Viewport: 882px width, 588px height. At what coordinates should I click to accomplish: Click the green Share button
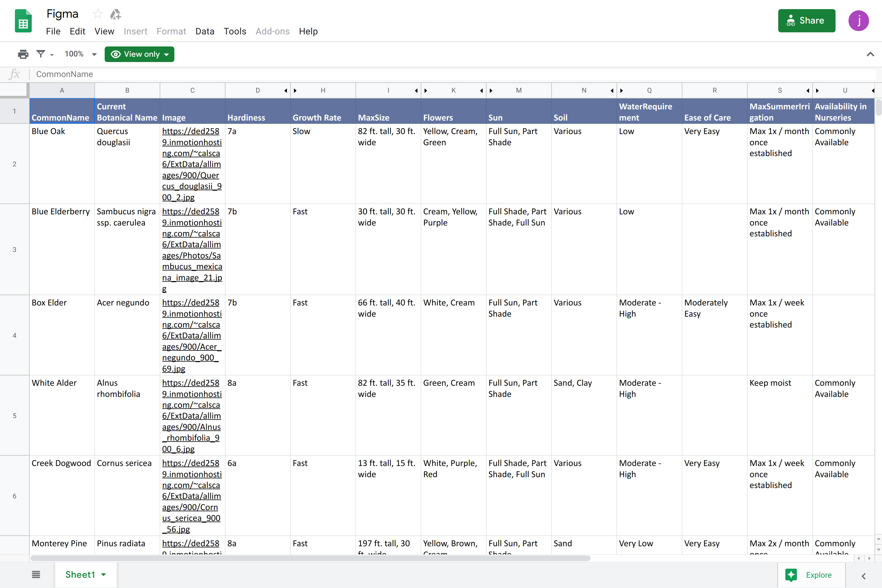(806, 21)
